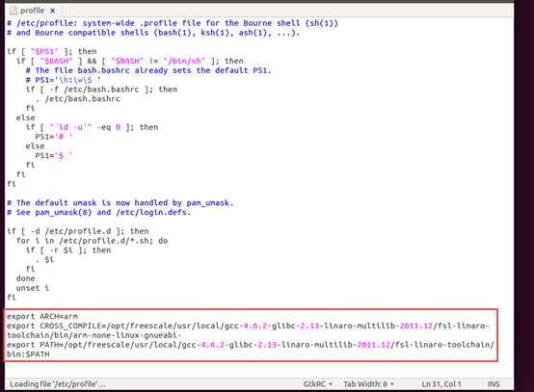The width and height of the screenshot is (534, 392).
Task: Click the document icon on the profile tab
Action: (13, 11)
